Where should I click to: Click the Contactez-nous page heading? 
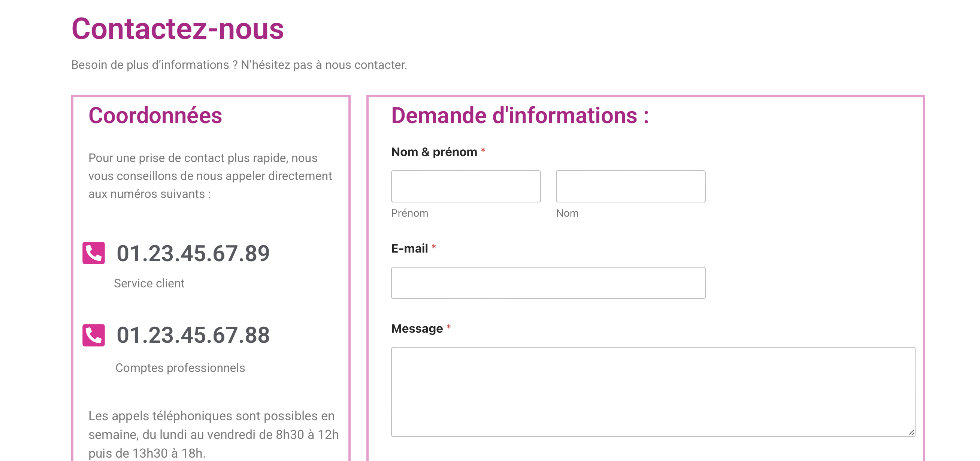coord(178,29)
